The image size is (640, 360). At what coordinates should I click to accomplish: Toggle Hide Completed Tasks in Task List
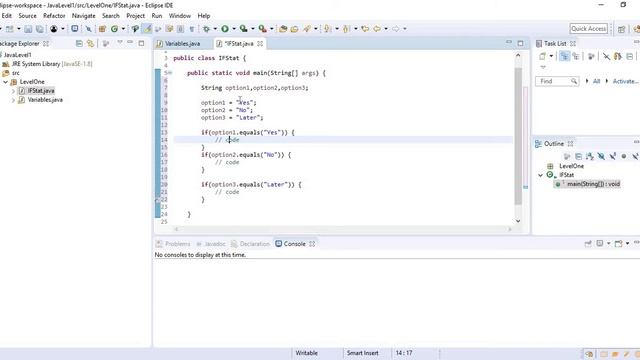[607, 56]
